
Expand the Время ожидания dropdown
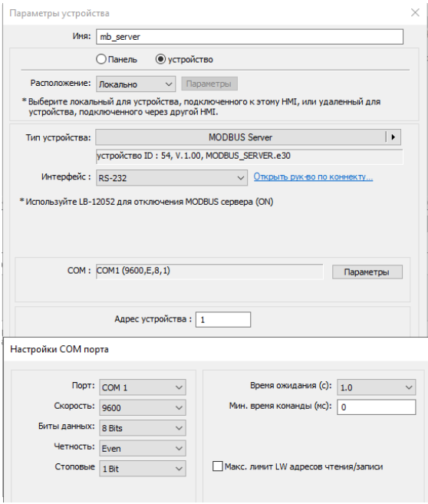377,387
